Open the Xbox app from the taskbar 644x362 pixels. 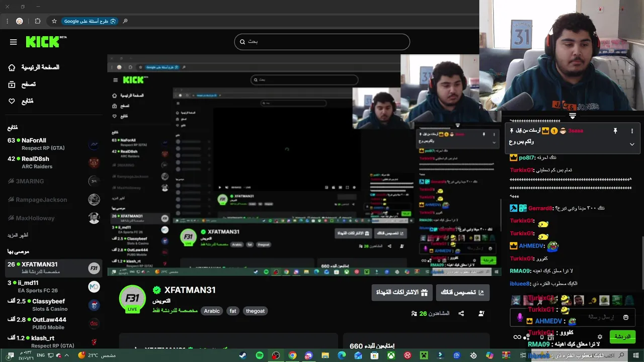point(391,355)
